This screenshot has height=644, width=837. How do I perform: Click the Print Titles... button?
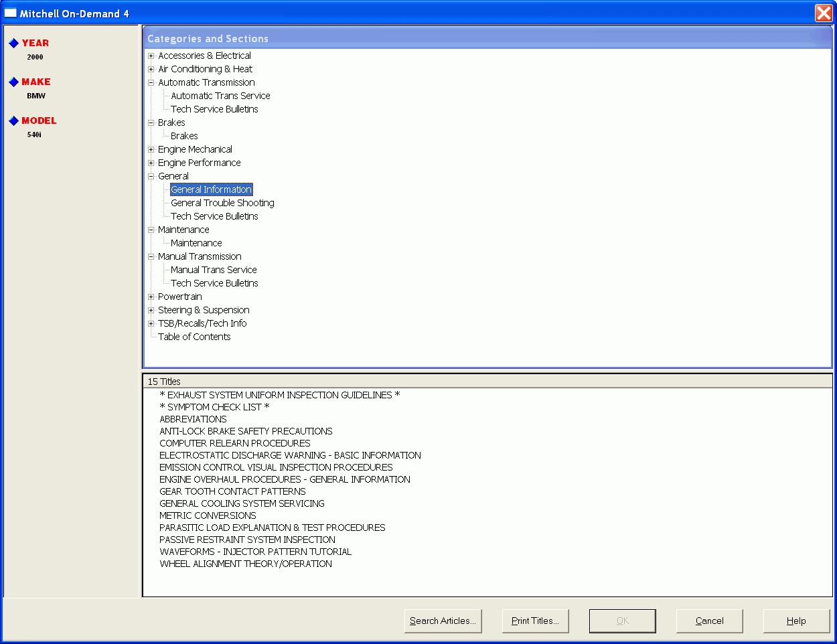[536, 621]
